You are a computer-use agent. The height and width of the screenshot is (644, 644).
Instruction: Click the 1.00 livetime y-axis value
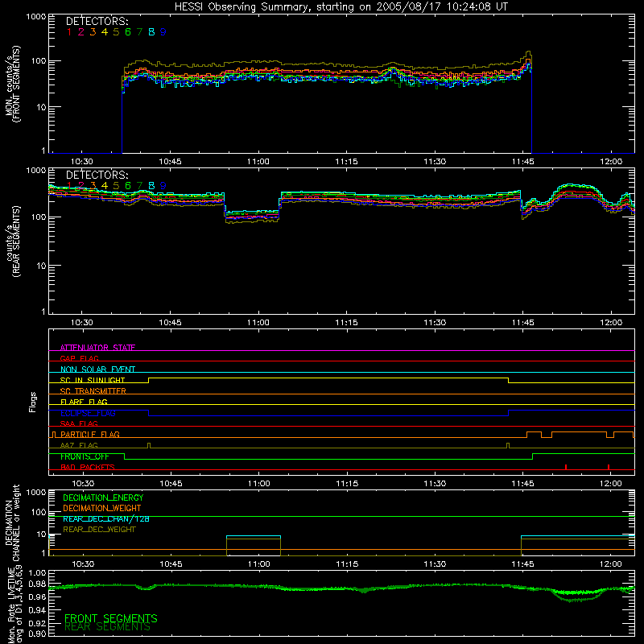tap(37, 573)
